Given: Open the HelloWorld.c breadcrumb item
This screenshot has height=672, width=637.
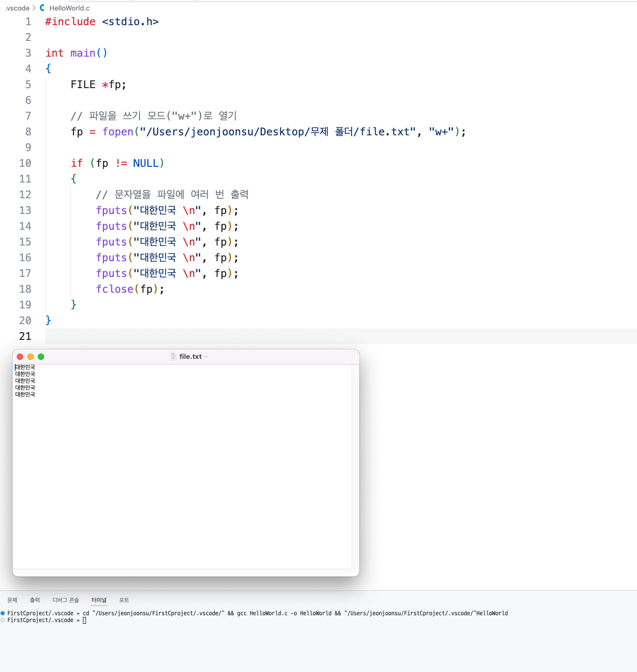Looking at the screenshot, I should (69, 8).
